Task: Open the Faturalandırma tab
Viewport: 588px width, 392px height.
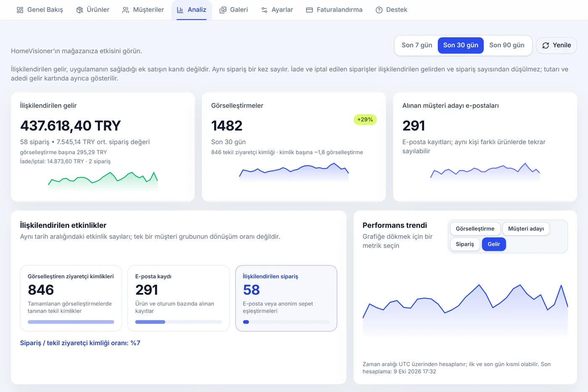Action: click(334, 10)
